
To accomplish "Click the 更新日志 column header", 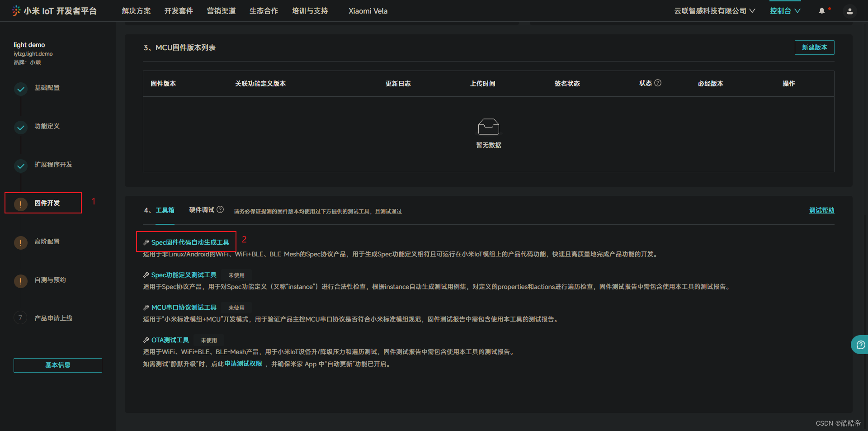I will 398,84.
